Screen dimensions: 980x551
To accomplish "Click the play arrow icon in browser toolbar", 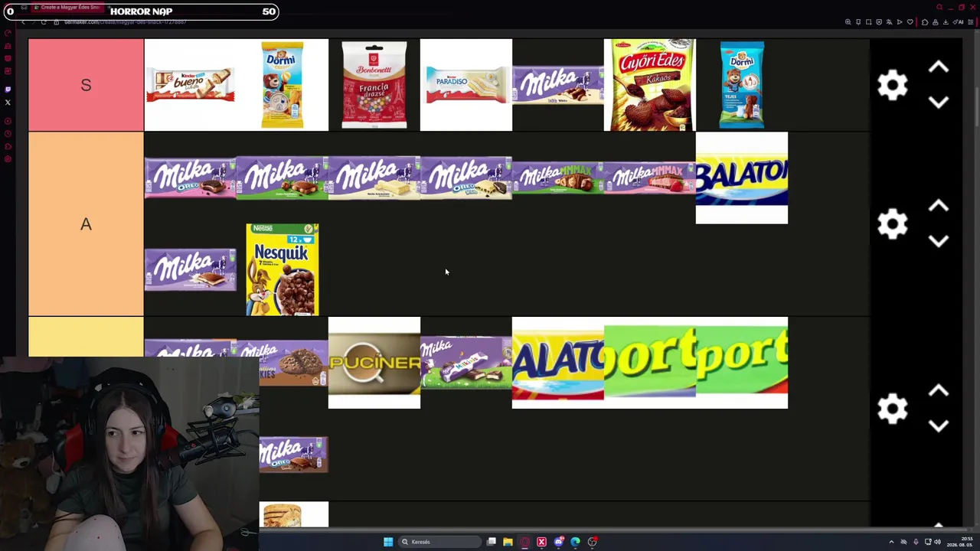I will pos(900,22).
